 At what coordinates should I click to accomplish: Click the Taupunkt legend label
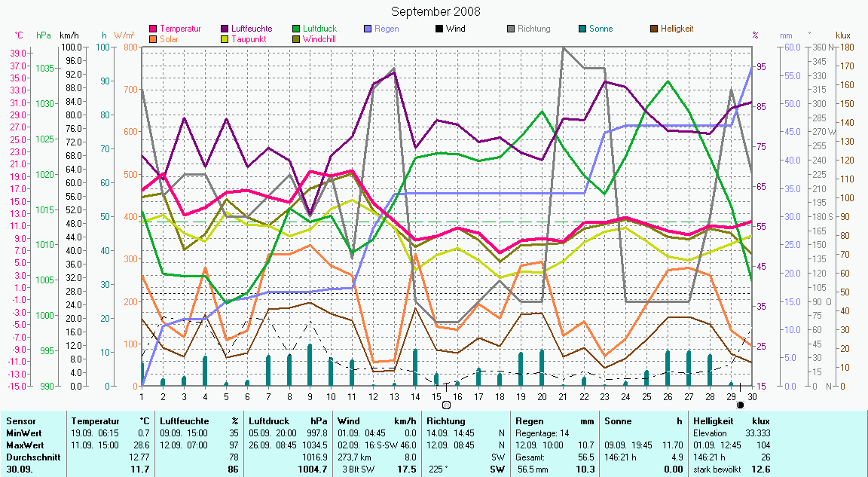click(x=248, y=39)
